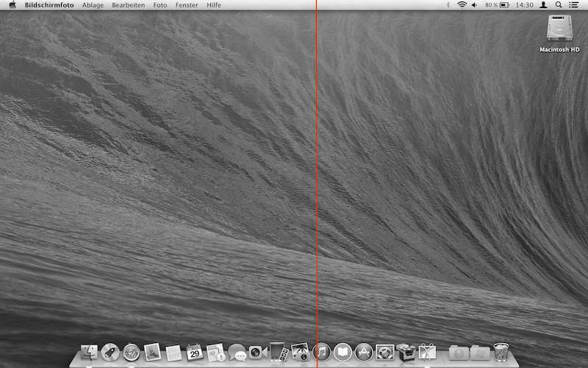588x368 pixels.
Task: Open the Hilfe menu
Action: point(214,5)
